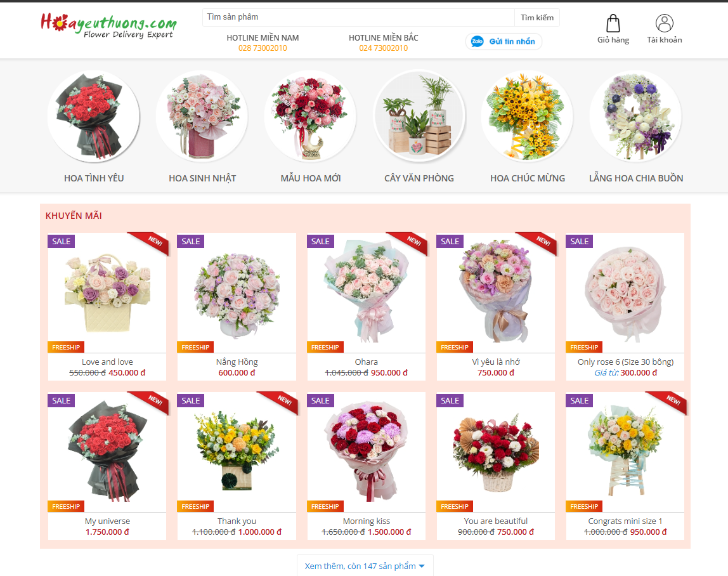Call Hotline Miền Nam number 028 73002010
Screen dimensions: 728x576
(x=263, y=48)
